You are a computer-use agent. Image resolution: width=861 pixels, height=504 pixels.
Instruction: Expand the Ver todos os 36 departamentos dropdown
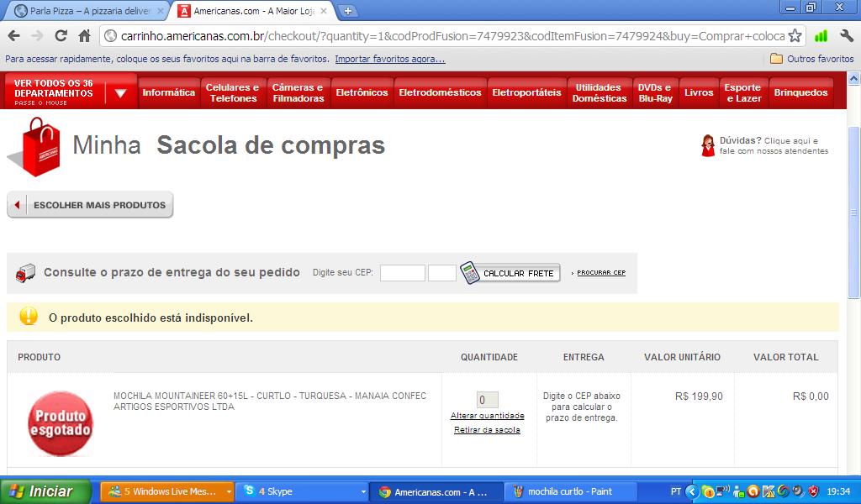click(120, 92)
